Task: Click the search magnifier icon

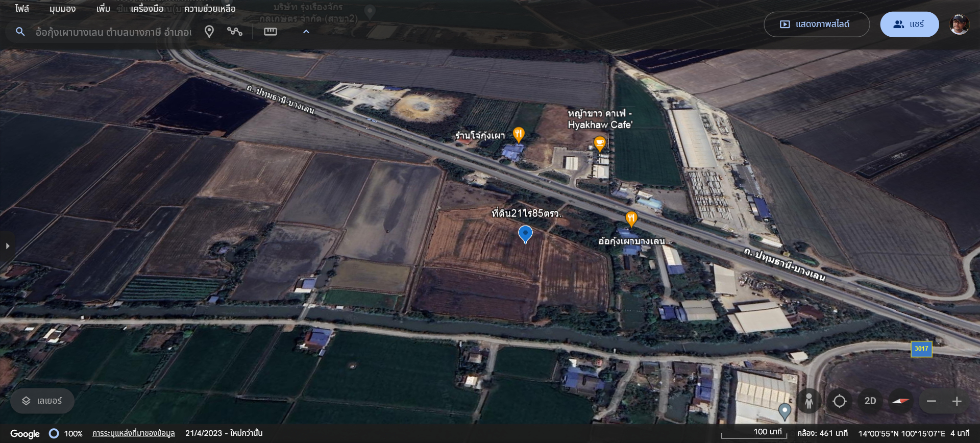Action: pos(20,32)
